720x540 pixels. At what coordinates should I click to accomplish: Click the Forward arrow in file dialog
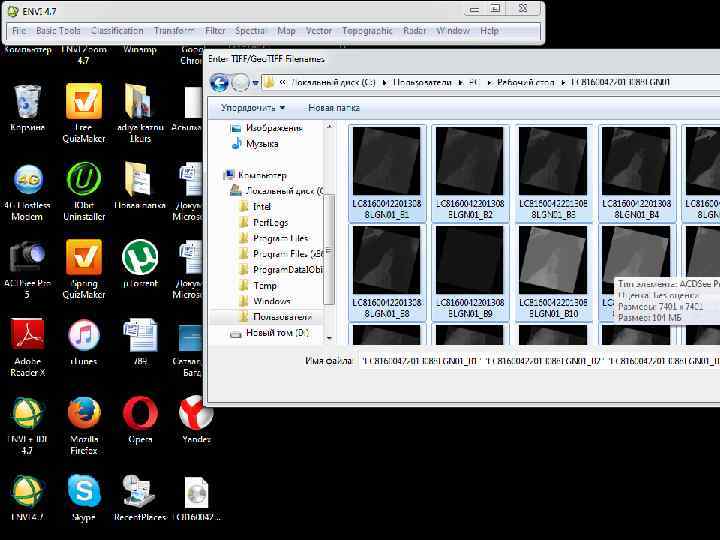point(240,83)
